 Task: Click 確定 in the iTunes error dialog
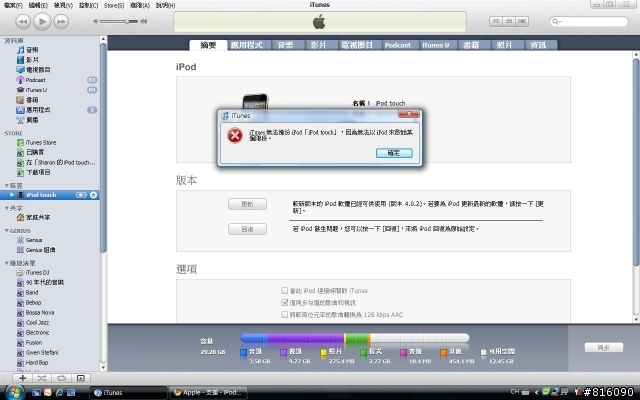pyautogui.click(x=394, y=153)
